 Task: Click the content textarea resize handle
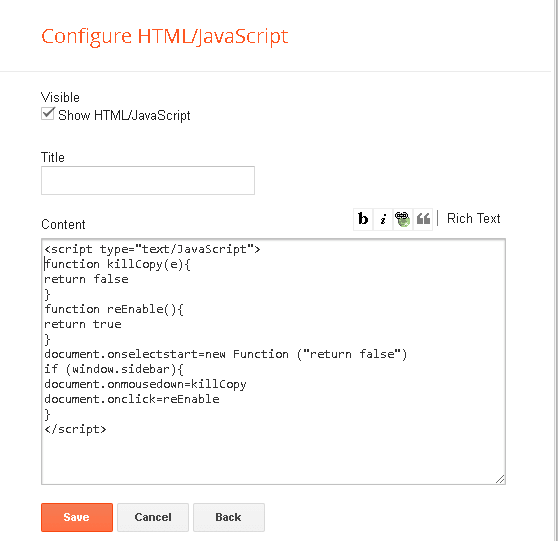click(500, 479)
